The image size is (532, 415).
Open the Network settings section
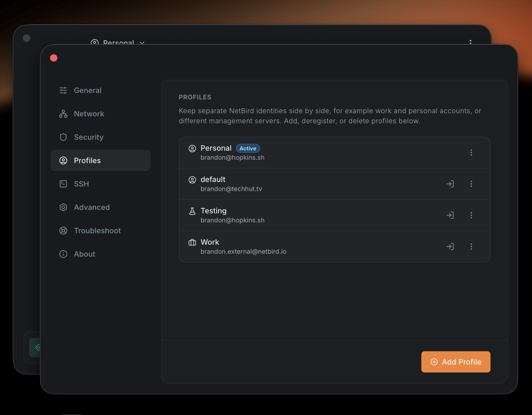101,114
